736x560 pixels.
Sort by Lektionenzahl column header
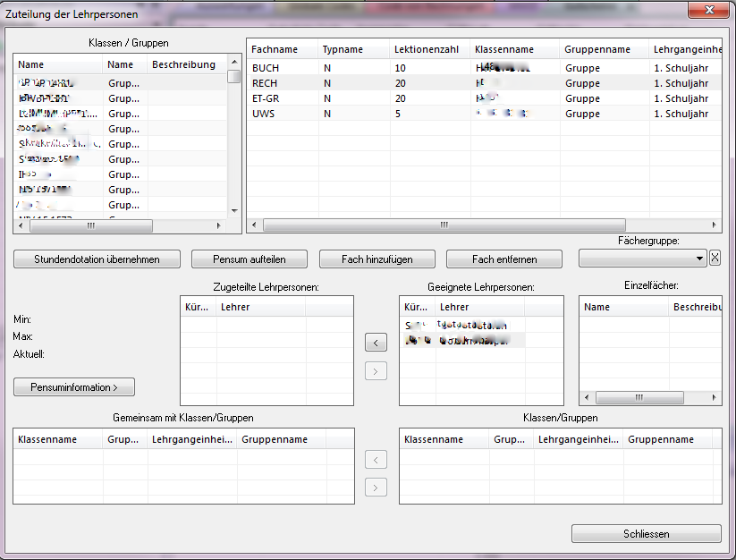pos(428,50)
